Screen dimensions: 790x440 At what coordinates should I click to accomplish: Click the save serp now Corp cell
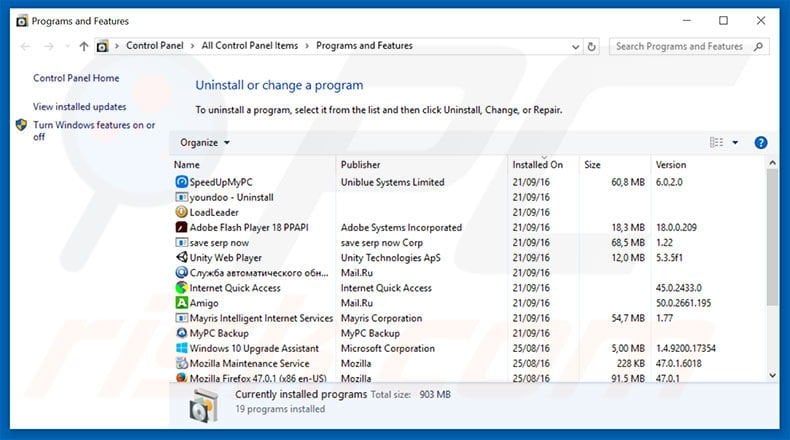pyautogui.click(x=381, y=242)
